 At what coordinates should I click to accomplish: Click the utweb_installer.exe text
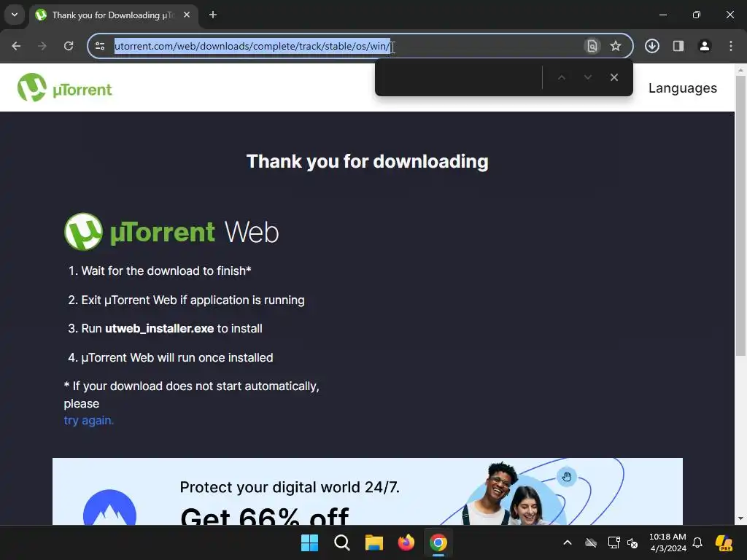pyautogui.click(x=159, y=329)
